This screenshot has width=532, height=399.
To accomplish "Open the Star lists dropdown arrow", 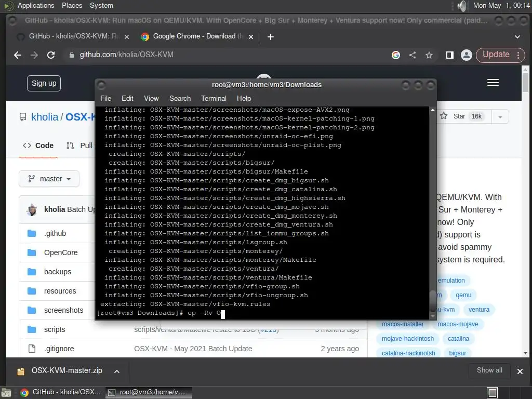I will [500, 117].
